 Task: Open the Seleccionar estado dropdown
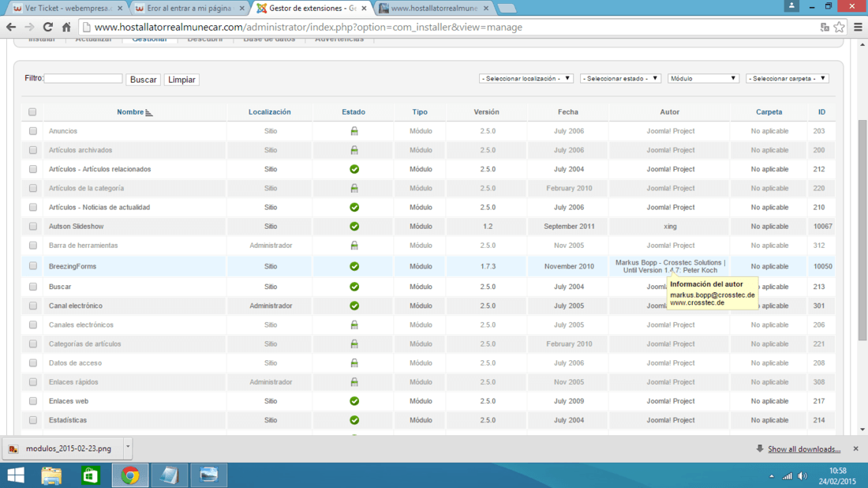[x=620, y=79]
